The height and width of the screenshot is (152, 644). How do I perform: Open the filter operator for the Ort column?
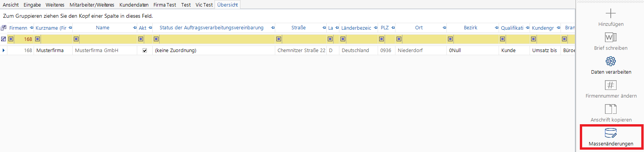click(399, 39)
